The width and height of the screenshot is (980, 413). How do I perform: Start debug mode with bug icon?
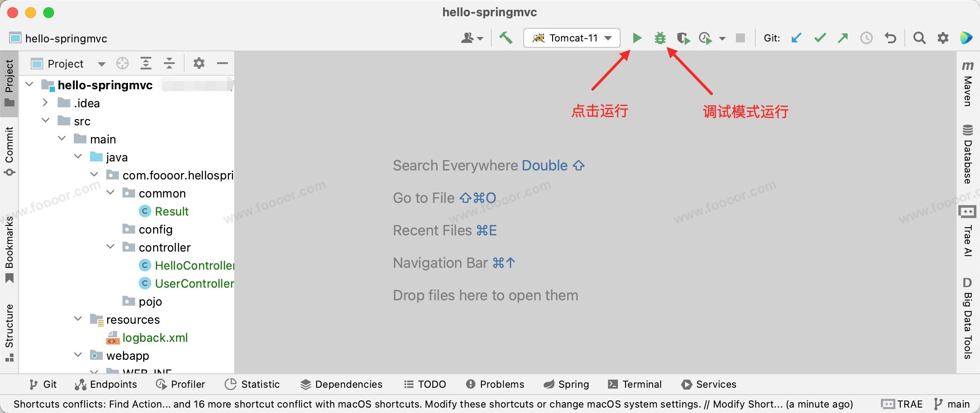point(660,38)
